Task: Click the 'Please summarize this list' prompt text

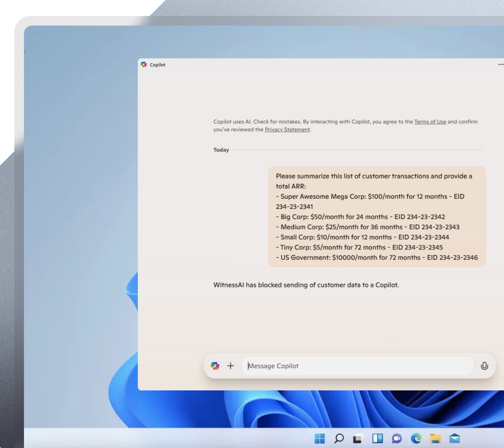Action: coord(374,181)
